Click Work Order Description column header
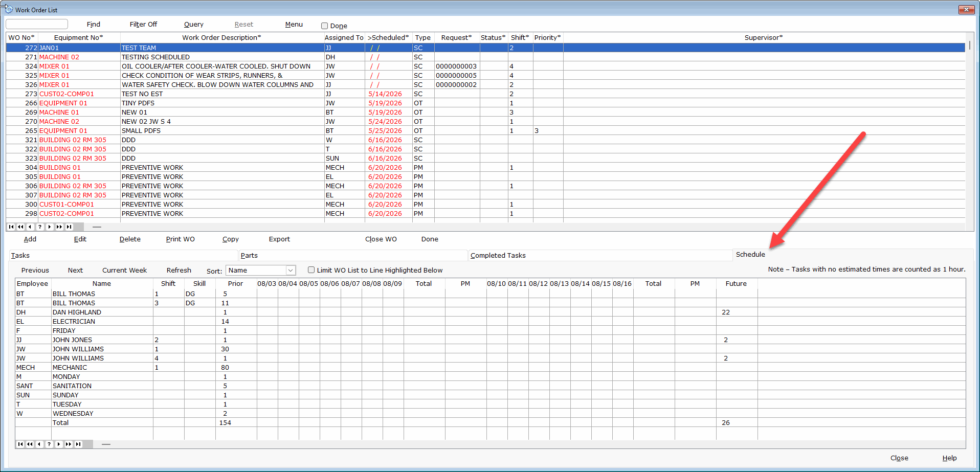 221,37
